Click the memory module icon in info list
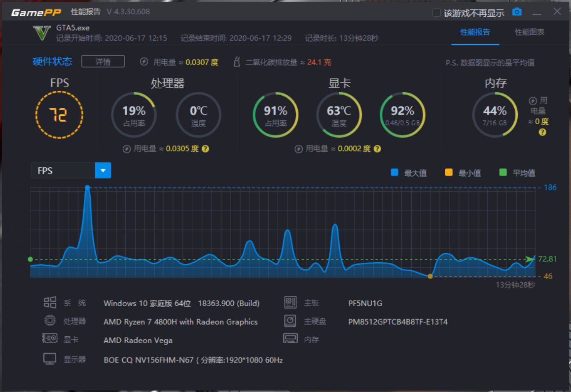 coord(290,338)
